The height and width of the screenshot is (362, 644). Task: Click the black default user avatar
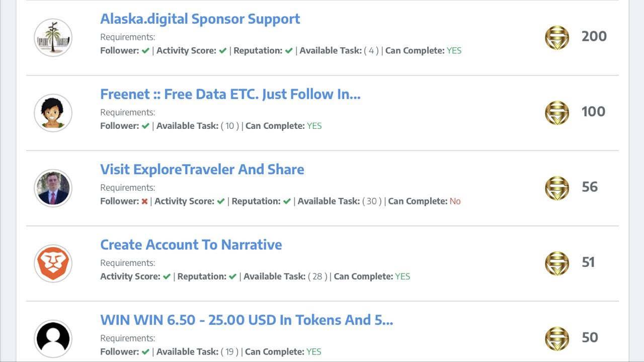pyautogui.click(x=53, y=339)
